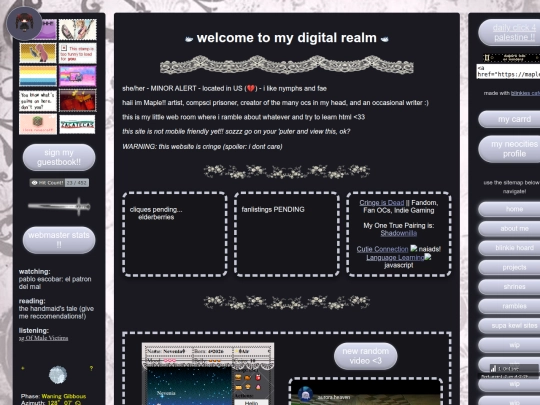Click the broken image icon next to naiads
Viewport: 540px width, 405px height.
(414, 248)
